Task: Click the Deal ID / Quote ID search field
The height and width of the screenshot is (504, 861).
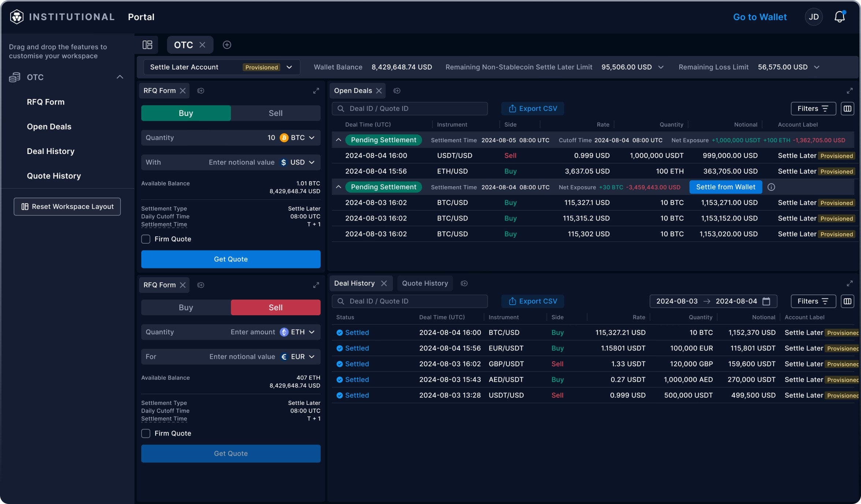Action: click(x=410, y=108)
